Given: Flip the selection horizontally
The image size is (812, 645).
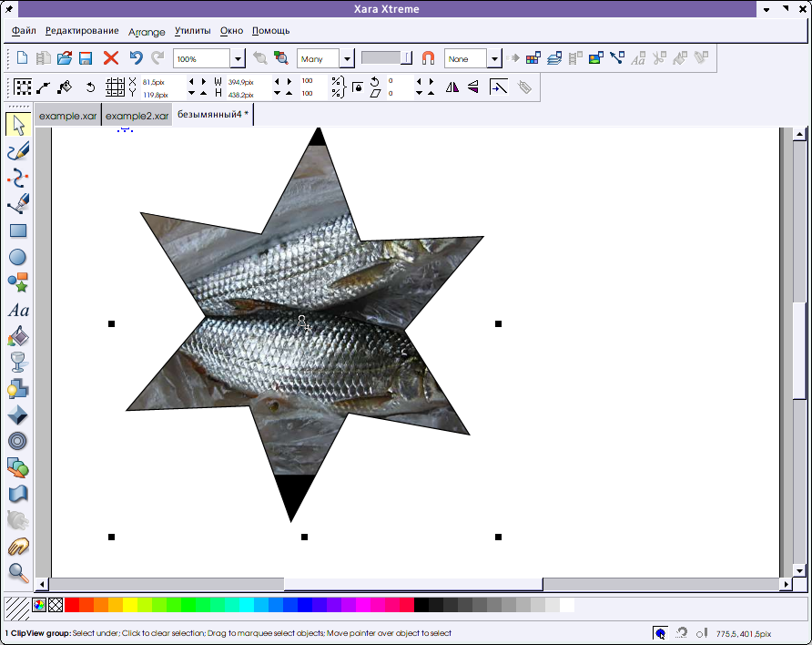Looking at the screenshot, I should point(452,87).
